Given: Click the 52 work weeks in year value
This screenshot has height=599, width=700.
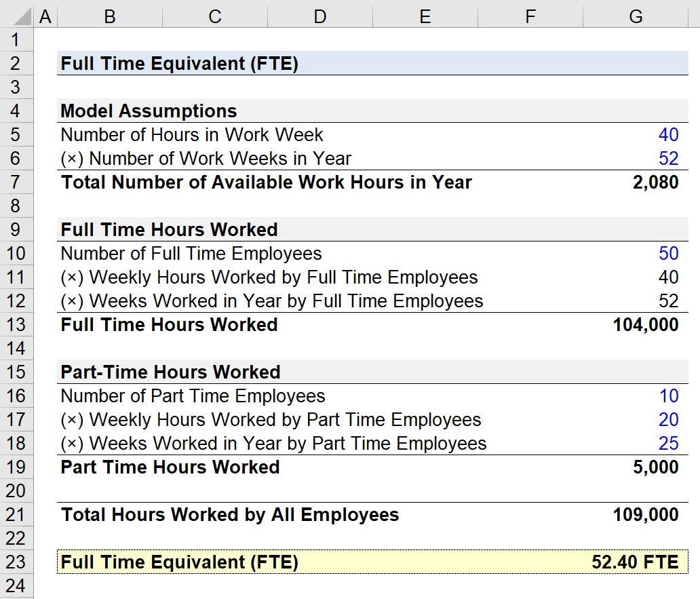Looking at the screenshot, I should pos(636,159).
